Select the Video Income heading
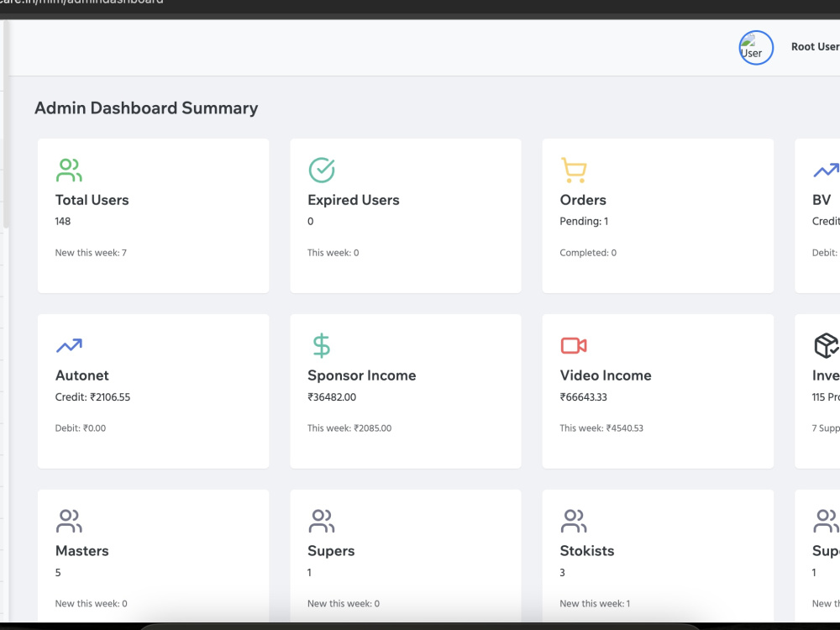Viewport: 840px width, 630px height. pyautogui.click(x=606, y=375)
